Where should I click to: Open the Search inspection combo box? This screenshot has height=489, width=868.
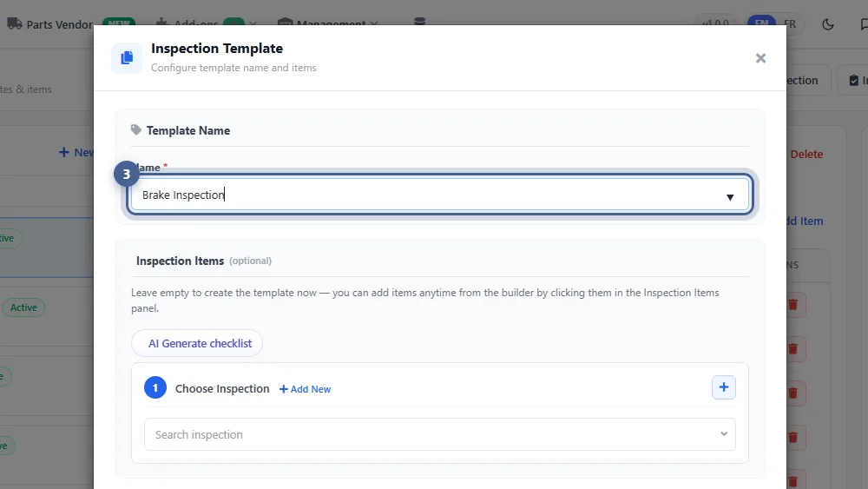click(439, 435)
